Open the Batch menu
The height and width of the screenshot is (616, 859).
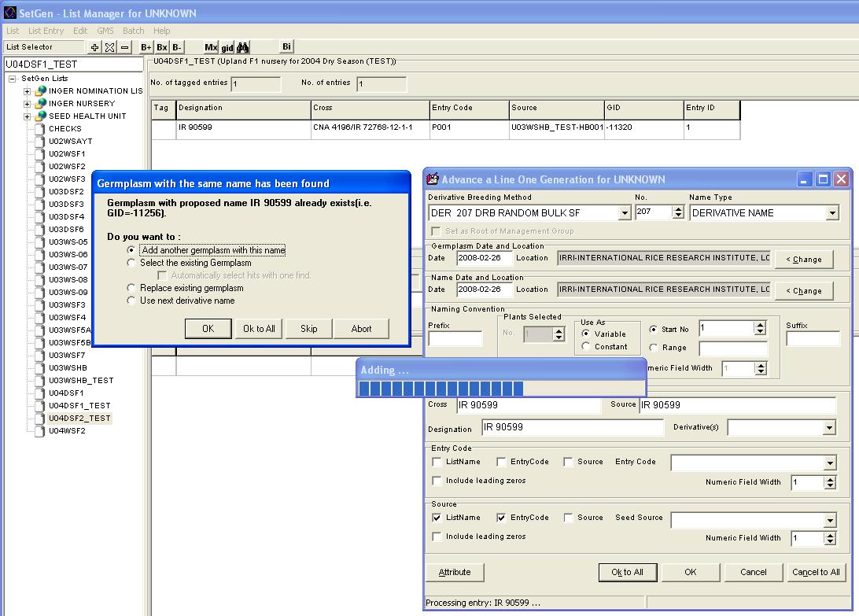coord(133,31)
